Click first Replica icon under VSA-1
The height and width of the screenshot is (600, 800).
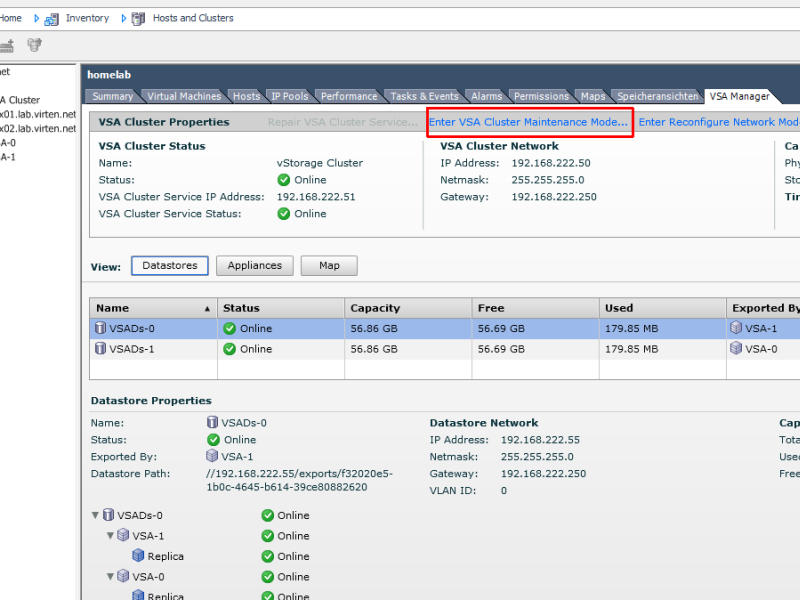138,555
